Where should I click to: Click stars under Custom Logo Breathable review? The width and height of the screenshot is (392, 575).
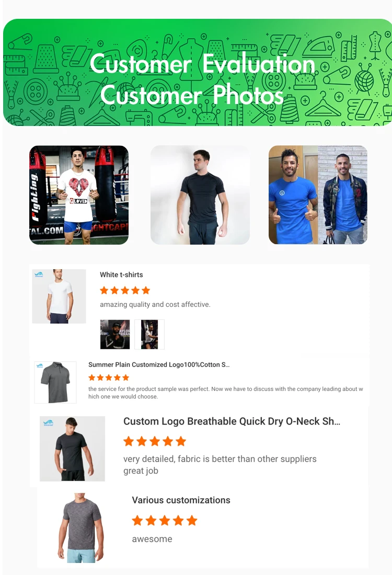point(155,441)
